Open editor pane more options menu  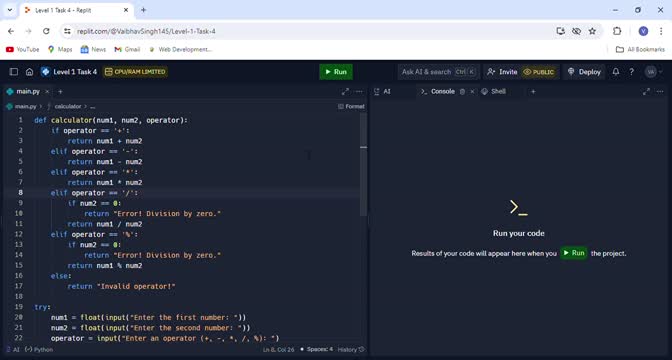[359, 91]
